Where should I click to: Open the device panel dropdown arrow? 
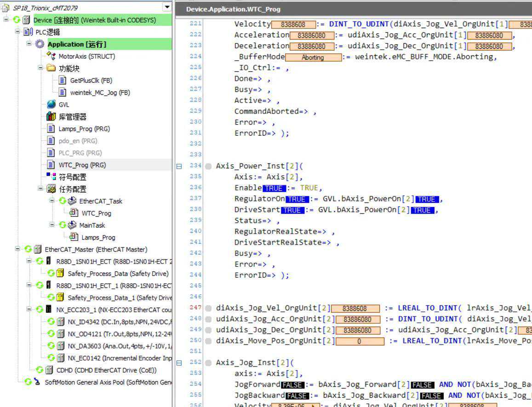coord(166,7)
